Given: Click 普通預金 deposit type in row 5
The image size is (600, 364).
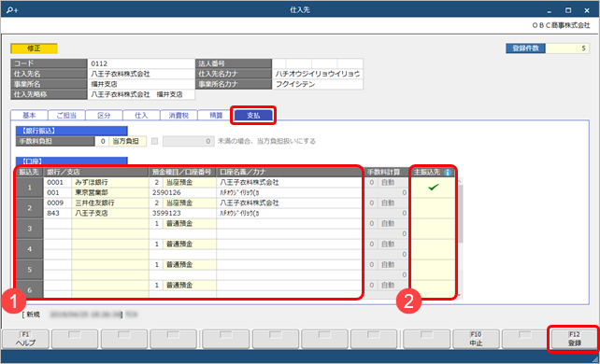Looking at the screenshot, I should (190, 265).
